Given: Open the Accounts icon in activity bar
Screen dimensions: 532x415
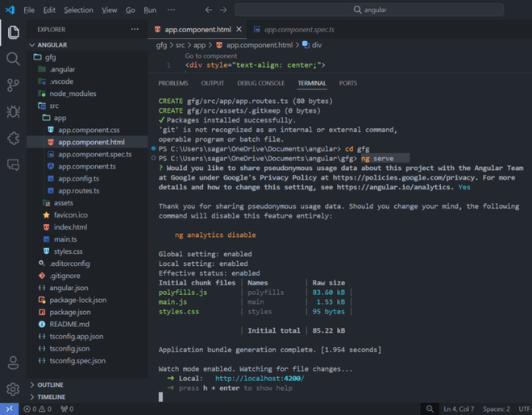Looking at the screenshot, I should [13, 363].
